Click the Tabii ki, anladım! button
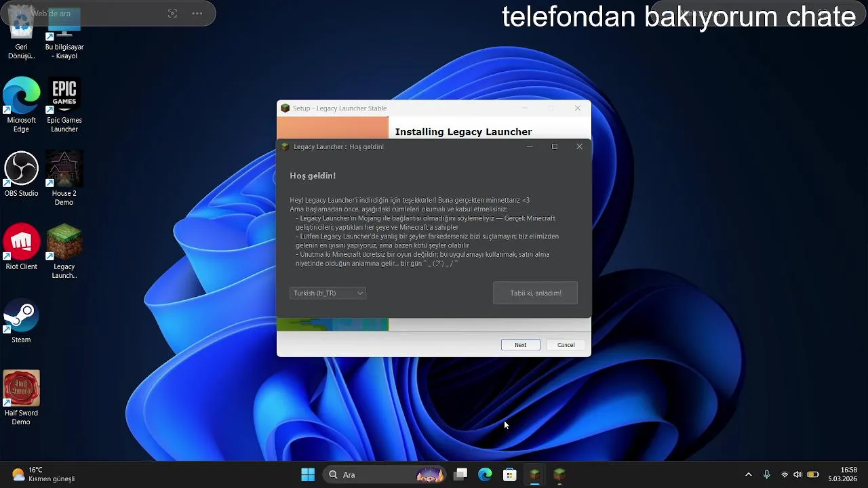This screenshot has width=868, height=488. pyautogui.click(x=535, y=293)
